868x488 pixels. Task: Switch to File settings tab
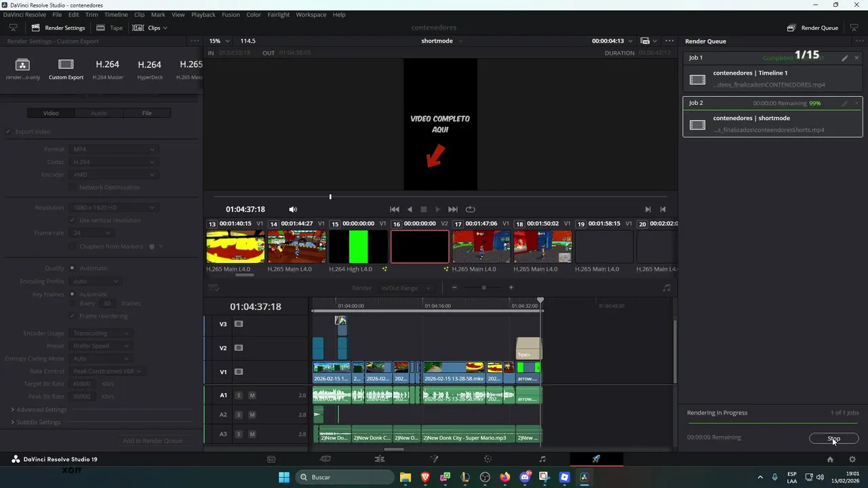tap(146, 113)
